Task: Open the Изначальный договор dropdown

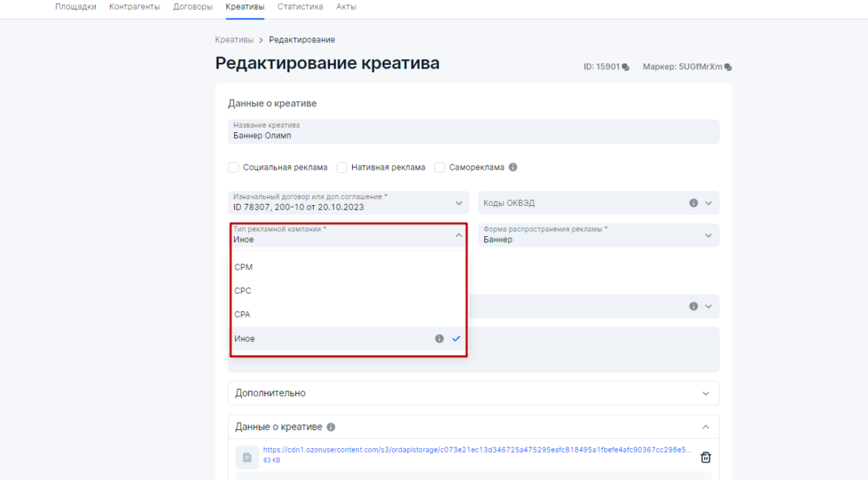Action: click(x=348, y=203)
